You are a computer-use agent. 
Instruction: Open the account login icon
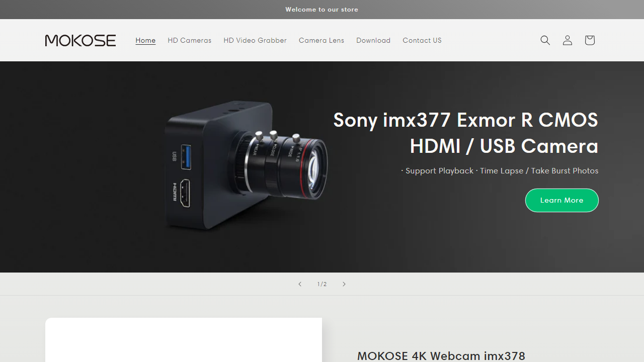click(567, 40)
